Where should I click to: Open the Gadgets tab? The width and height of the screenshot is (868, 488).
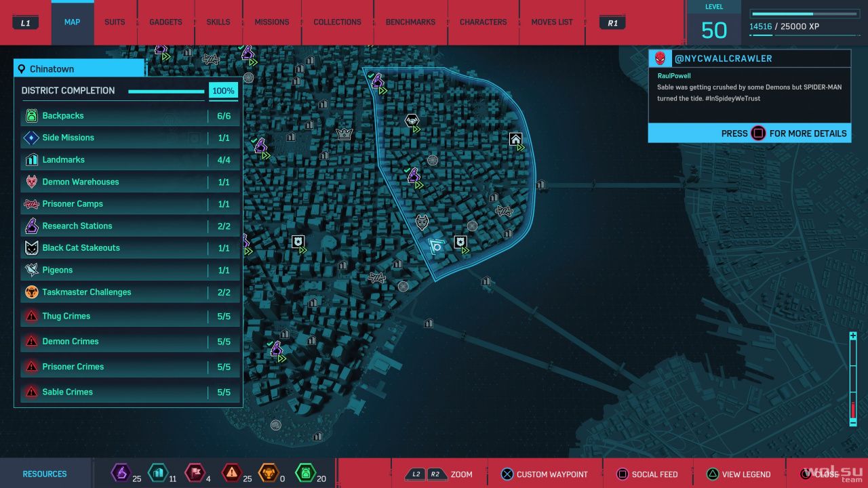coord(166,22)
